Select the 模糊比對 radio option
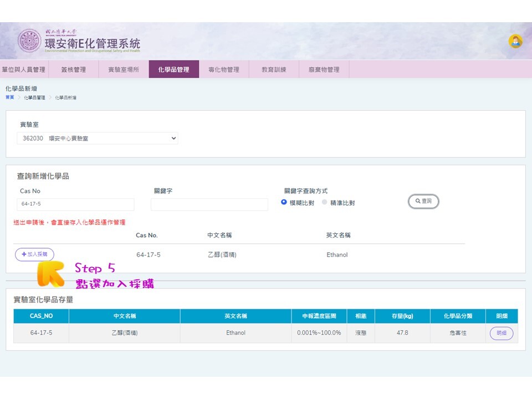The width and height of the screenshot is (532, 399). [x=284, y=202]
